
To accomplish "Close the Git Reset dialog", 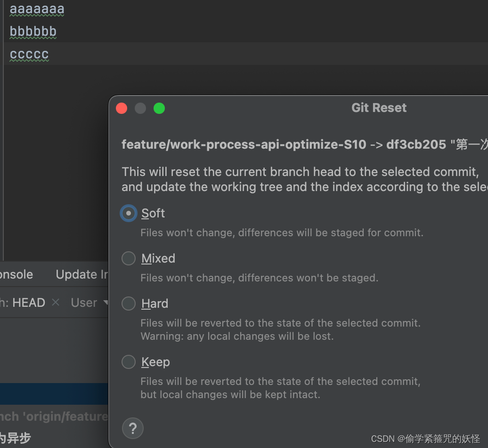I will pyautogui.click(x=122, y=109).
